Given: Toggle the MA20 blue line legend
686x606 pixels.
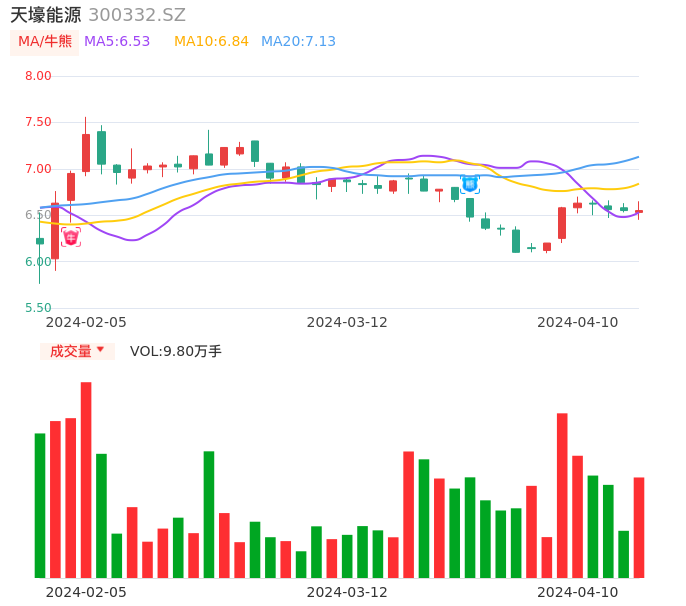Looking at the screenshot, I should click(x=298, y=42).
